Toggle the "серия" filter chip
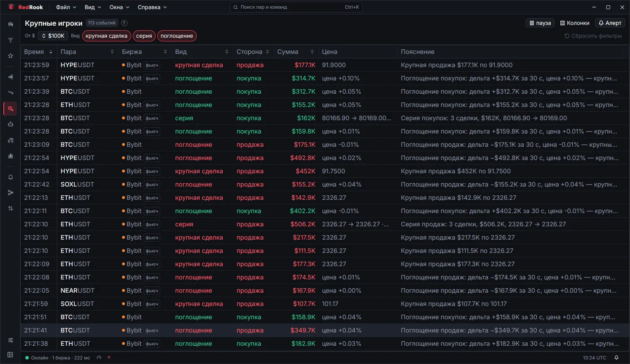The image size is (630, 364). pyautogui.click(x=144, y=36)
